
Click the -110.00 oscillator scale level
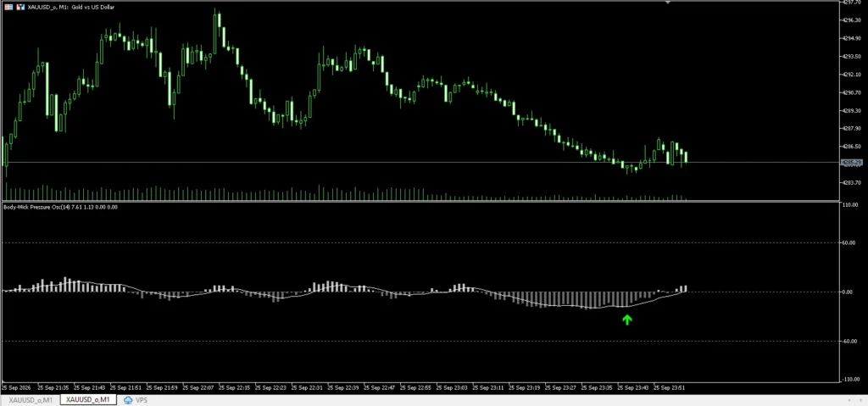click(x=851, y=380)
